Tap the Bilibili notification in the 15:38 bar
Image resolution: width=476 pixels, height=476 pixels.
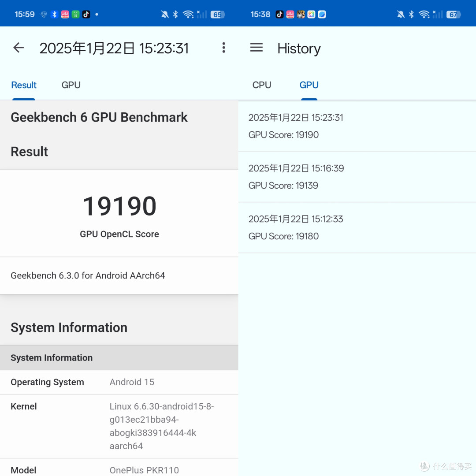click(x=290, y=14)
